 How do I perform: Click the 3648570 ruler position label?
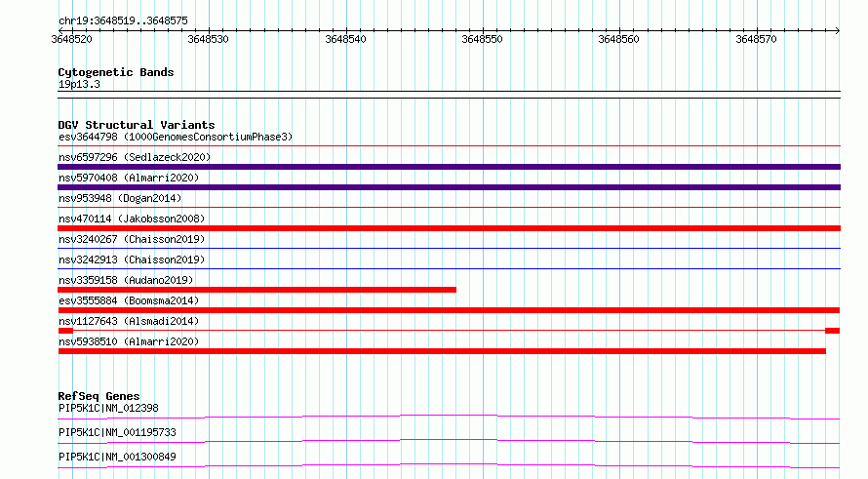756,39
